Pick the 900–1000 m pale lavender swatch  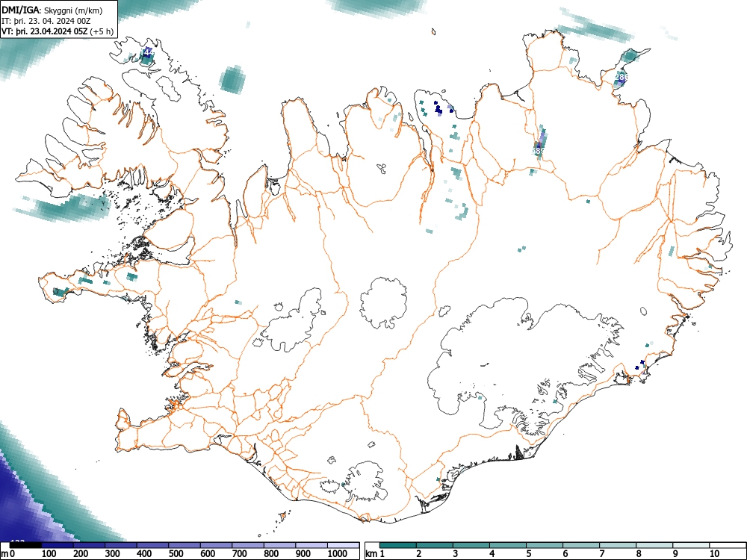pos(311,545)
